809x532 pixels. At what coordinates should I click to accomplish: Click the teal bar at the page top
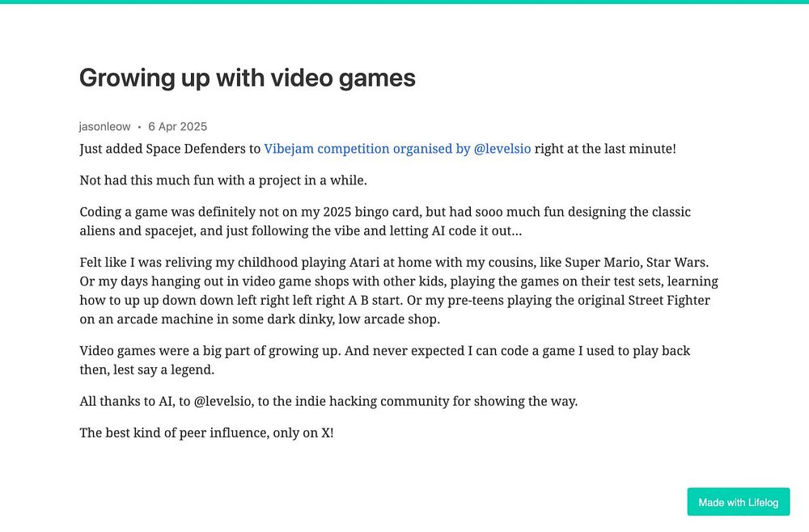point(404,2)
